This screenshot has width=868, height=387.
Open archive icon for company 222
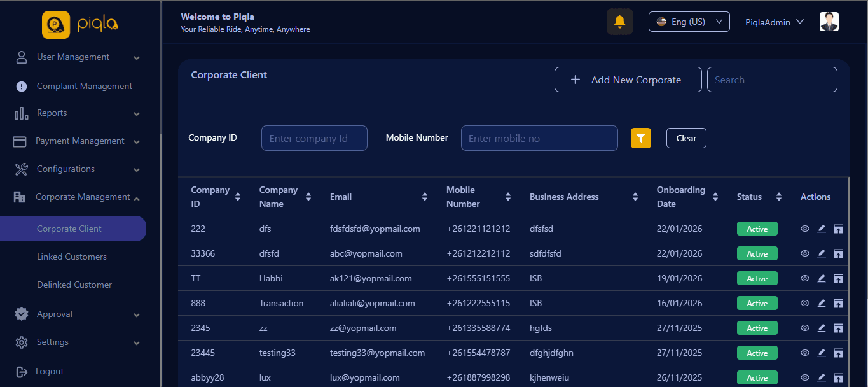(838, 229)
